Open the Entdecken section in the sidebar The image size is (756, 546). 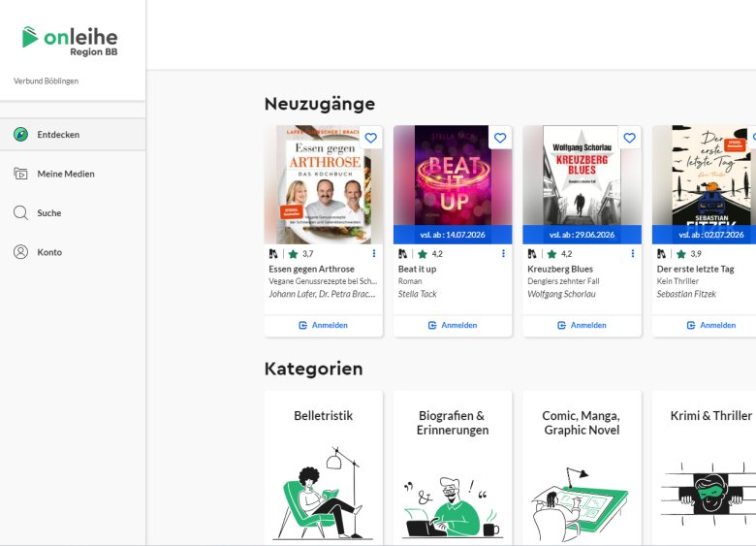[x=73, y=135]
